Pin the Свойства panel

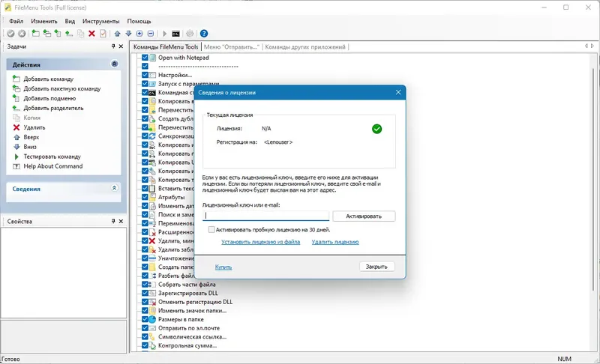click(113, 221)
